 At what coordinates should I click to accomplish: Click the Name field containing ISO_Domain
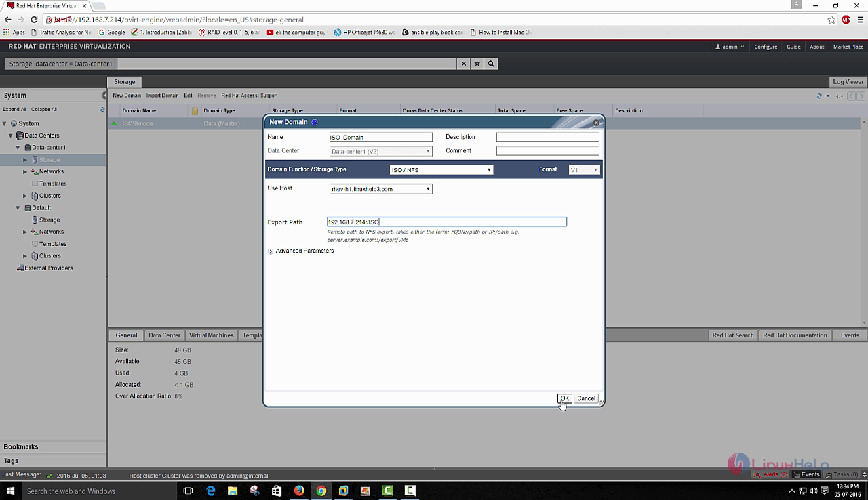[380, 137]
